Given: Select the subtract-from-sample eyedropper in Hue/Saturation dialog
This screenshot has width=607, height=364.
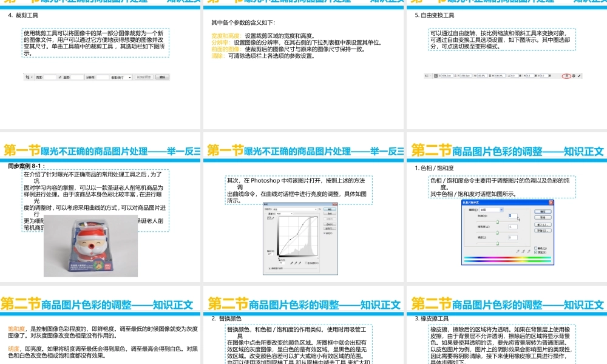Looking at the screenshot, I should pyautogui.click(x=529, y=251).
